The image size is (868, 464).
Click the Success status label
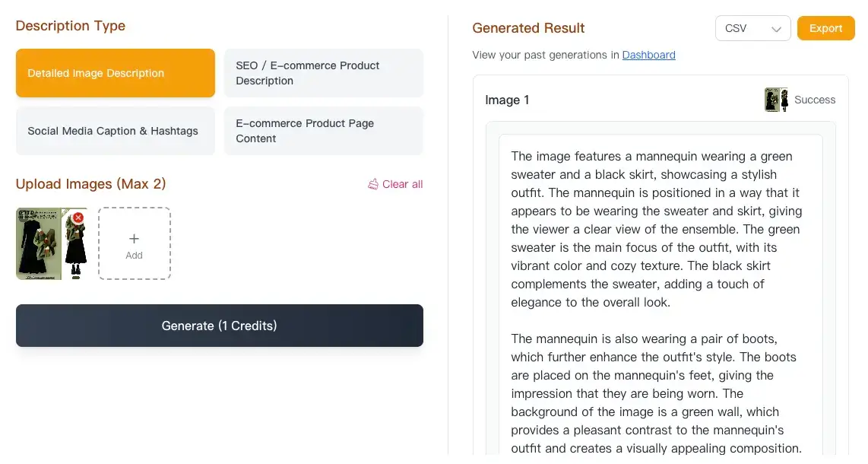click(x=815, y=99)
